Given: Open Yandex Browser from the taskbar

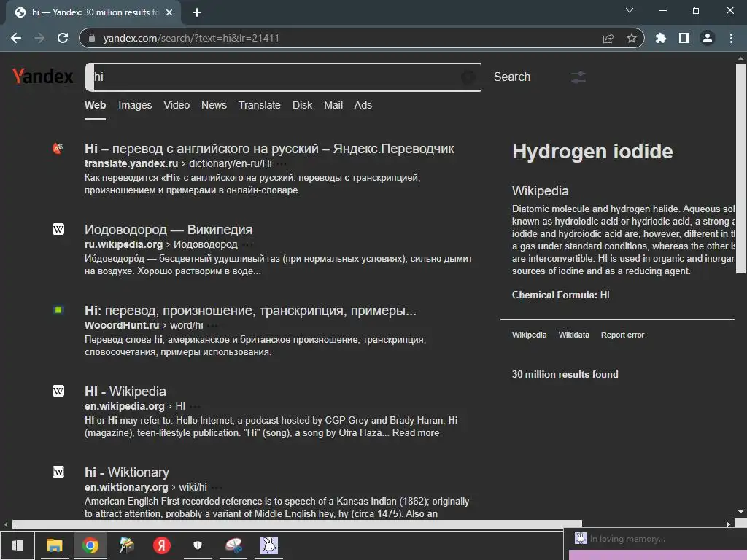Looking at the screenshot, I should [161, 545].
